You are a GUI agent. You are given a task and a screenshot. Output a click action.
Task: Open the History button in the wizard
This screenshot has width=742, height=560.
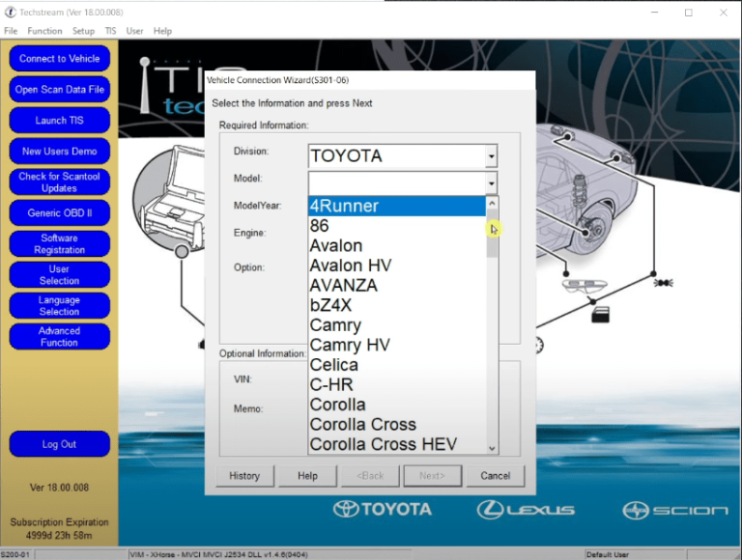click(x=244, y=475)
